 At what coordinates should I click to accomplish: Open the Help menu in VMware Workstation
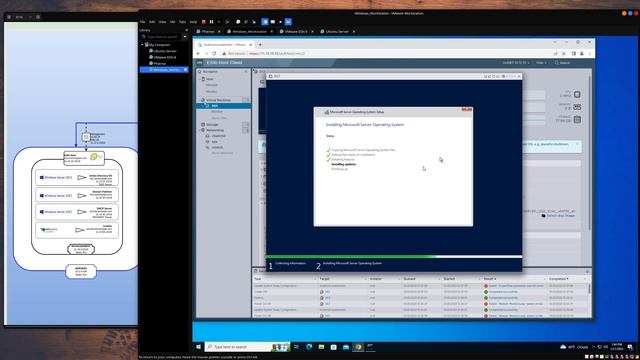[193, 22]
